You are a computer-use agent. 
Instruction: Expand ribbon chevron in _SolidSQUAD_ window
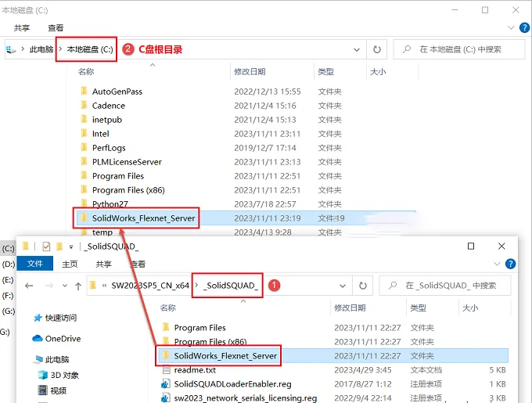497,264
